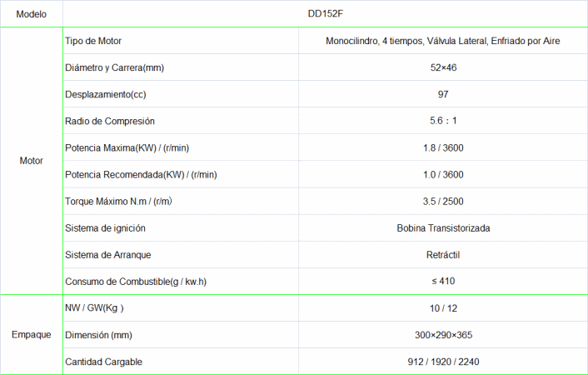Click the Radio de Compresión label
The width and height of the screenshot is (588, 375).
pos(109,121)
